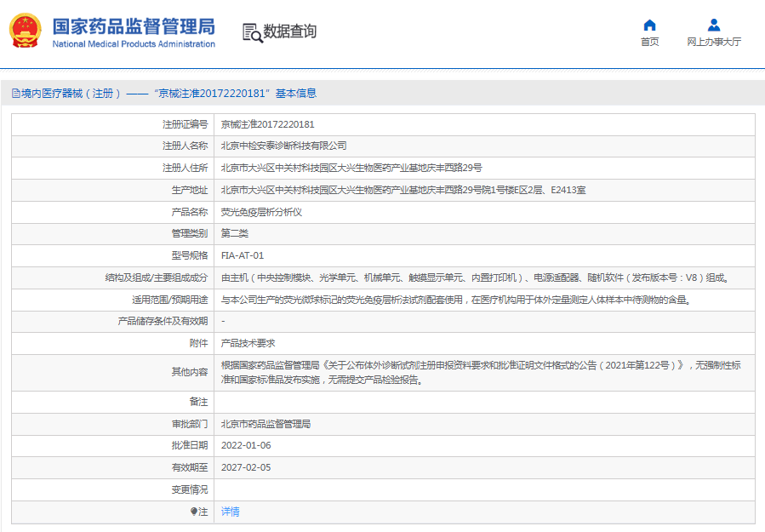Select expiry date 2027-02-05
This screenshot has height=532, width=765.
246,467
